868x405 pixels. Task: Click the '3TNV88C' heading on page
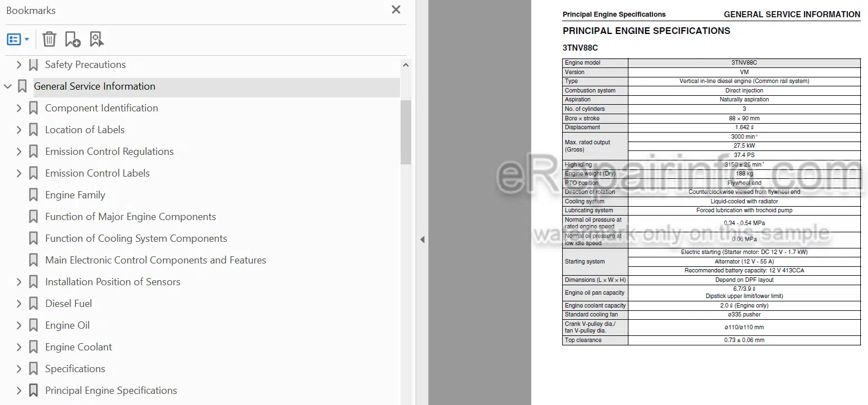click(580, 48)
